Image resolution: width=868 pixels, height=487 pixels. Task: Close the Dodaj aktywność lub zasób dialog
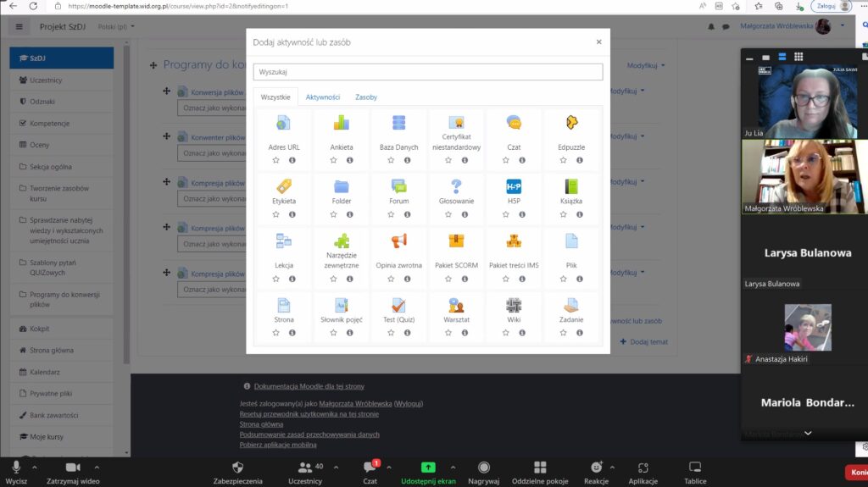[x=598, y=42]
